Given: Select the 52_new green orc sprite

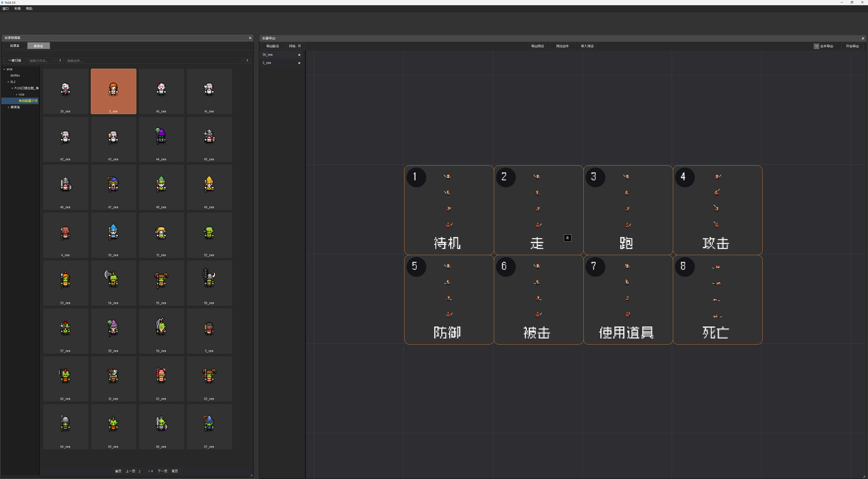Looking at the screenshot, I should [x=209, y=235].
